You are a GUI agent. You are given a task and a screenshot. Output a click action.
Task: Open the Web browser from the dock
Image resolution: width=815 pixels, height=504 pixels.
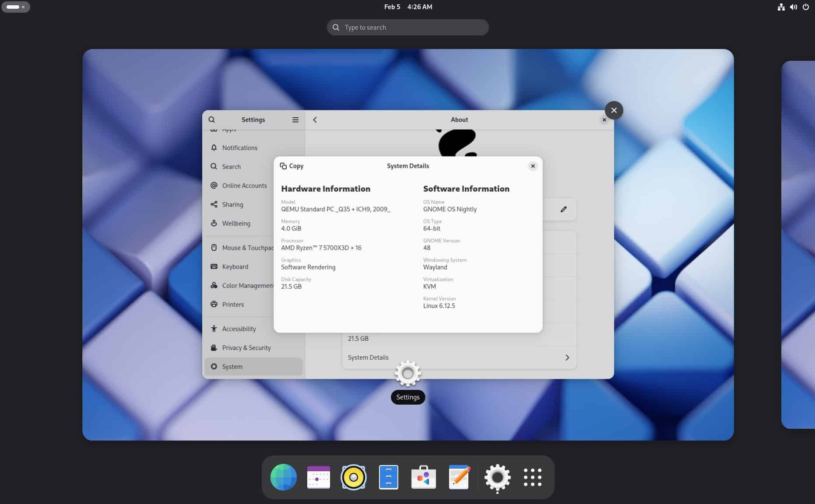[283, 477]
